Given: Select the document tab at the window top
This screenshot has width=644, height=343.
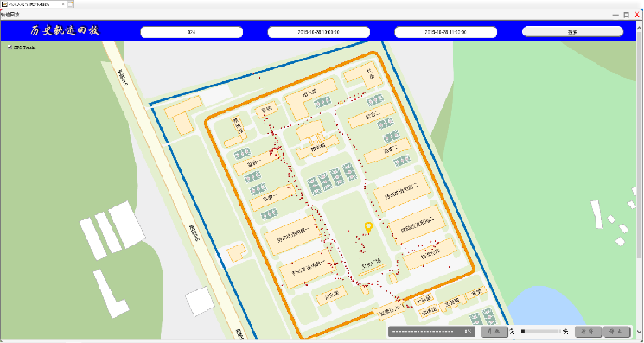Looking at the screenshot, I should pos(33,4).
